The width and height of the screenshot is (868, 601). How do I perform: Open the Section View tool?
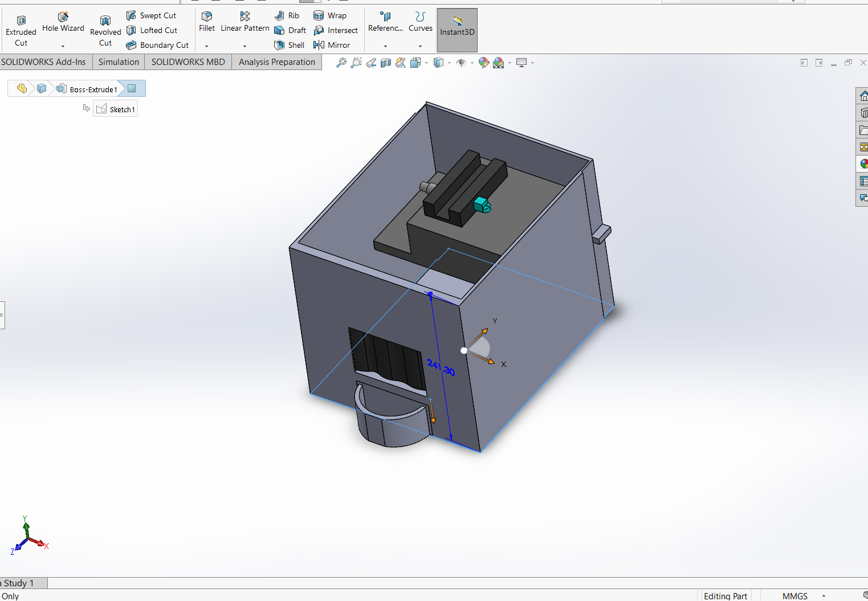point(386,63)
